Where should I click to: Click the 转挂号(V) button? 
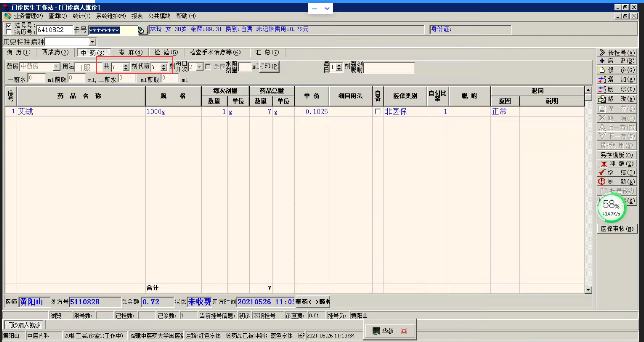[x=617, y=52]
